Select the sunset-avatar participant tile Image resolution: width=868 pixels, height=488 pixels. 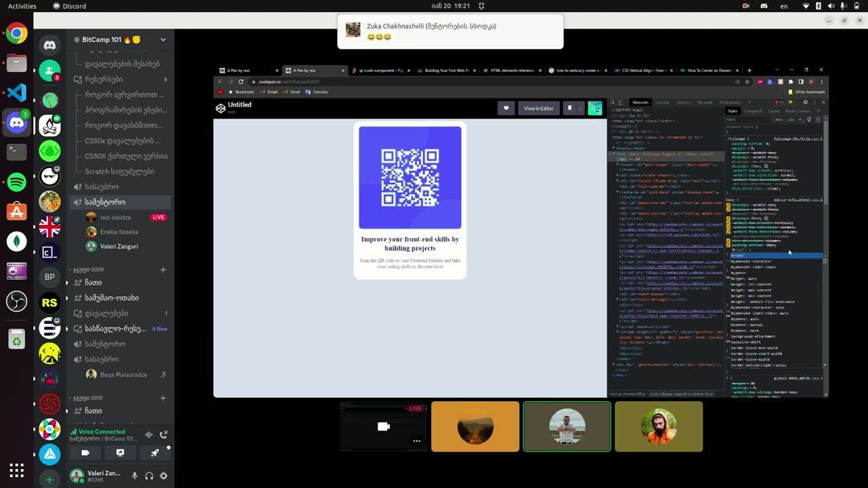[475, 426]
